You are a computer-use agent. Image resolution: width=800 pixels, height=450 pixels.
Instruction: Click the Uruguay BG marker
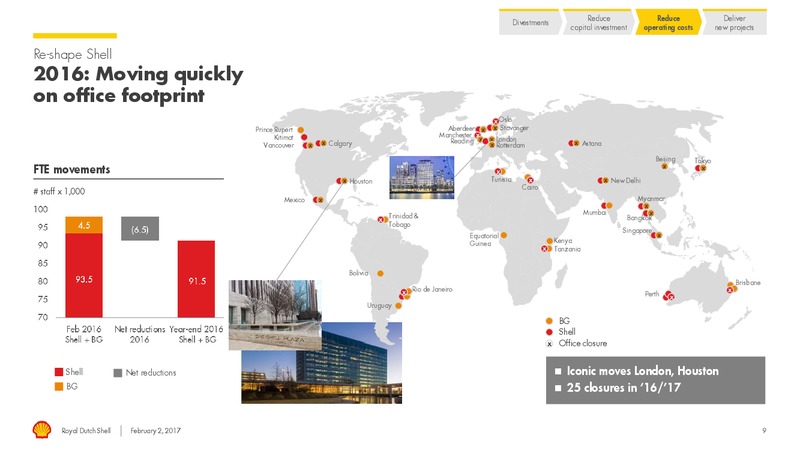[398, 306]
